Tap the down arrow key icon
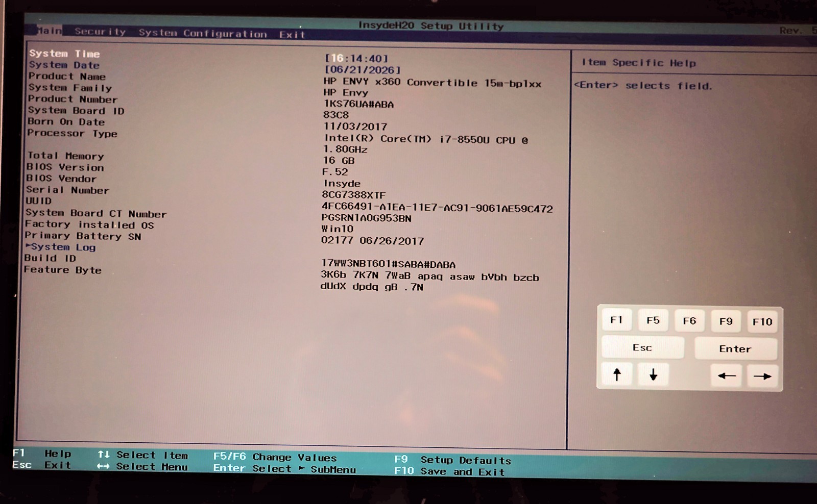The width and height of the screenshot is (817, 504). coord(653,375)
